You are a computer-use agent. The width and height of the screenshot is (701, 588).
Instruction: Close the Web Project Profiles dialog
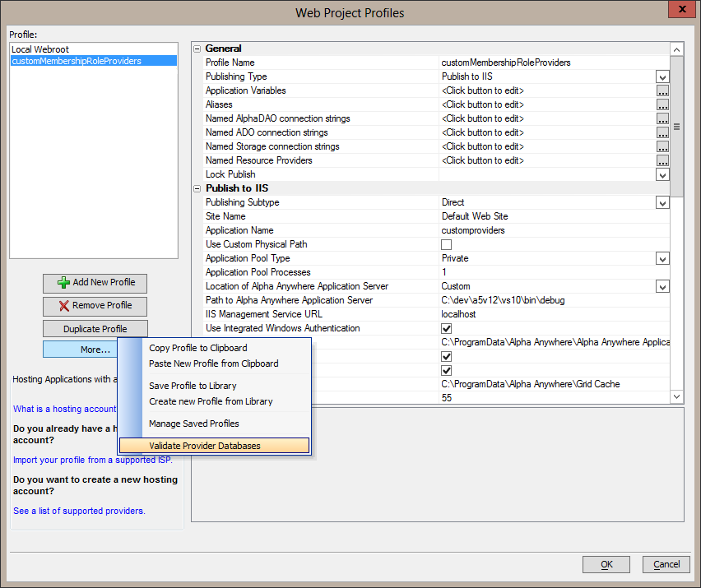pos(682,9)
